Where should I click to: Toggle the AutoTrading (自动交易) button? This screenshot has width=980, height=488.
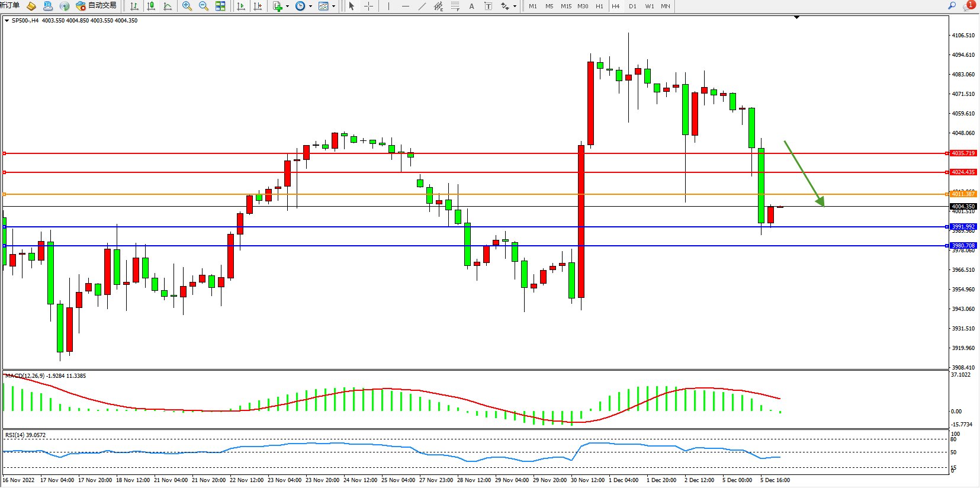tap(97, 6)
